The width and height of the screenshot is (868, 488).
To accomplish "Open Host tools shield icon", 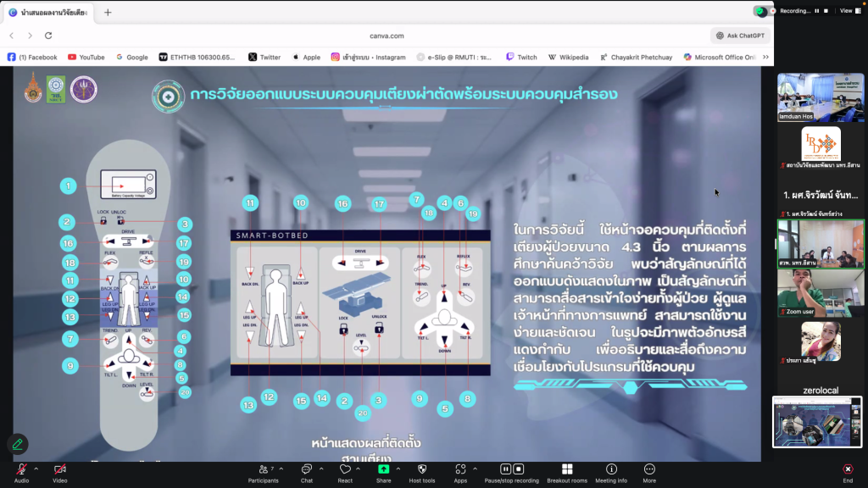I will click(421, 469).
